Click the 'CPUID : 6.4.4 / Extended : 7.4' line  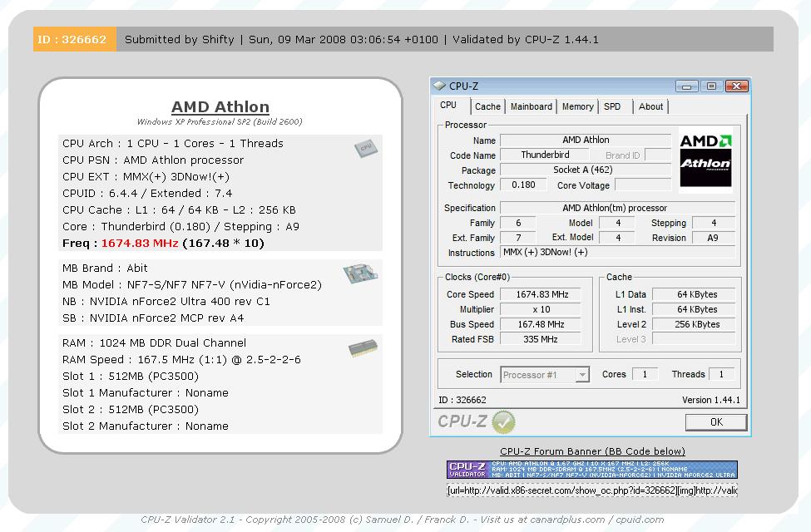point(147,194)
